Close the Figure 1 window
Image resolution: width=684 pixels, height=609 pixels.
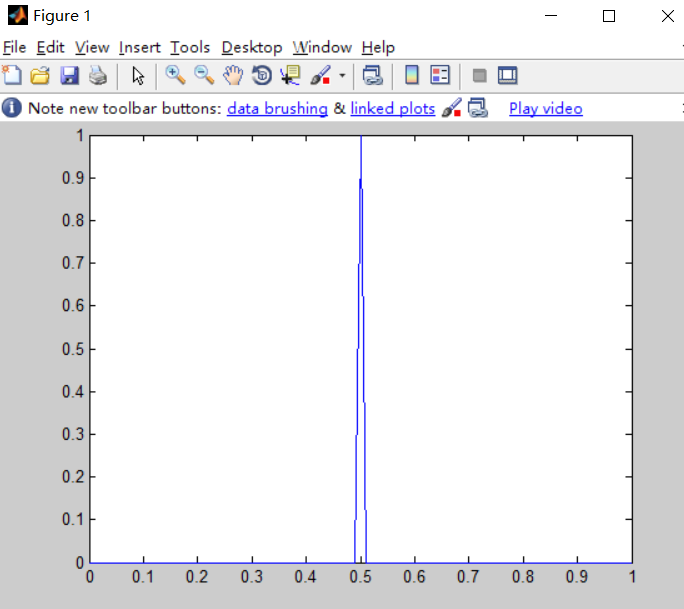668,16
